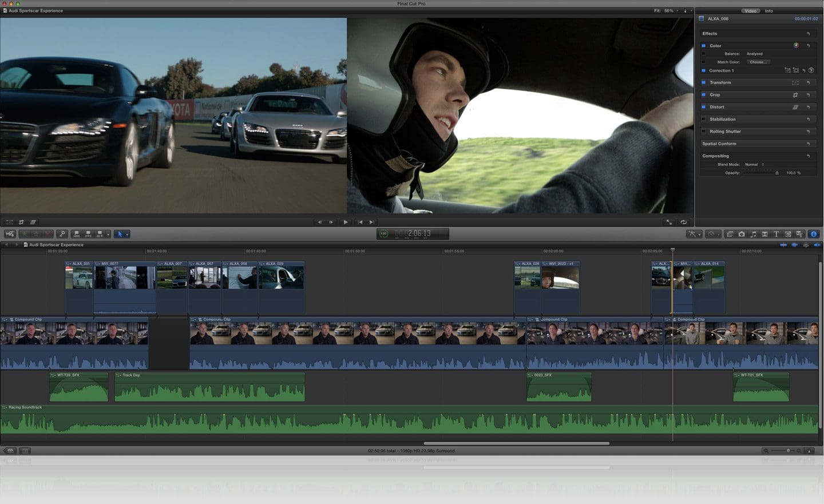Play the viewer video

point(346,222)
